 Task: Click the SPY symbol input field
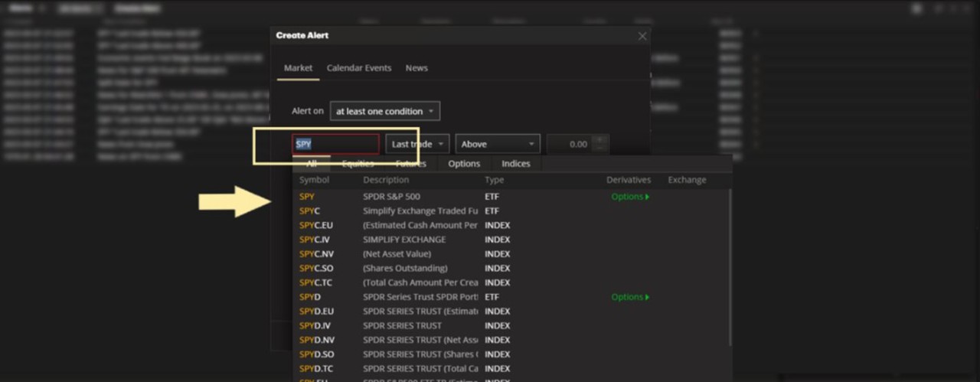point(335,144)
